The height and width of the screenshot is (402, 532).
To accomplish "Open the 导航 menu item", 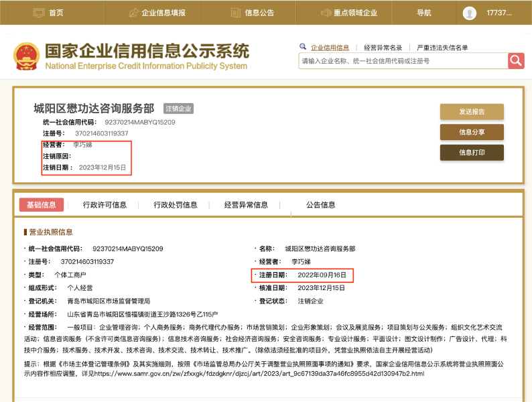I will (424, 13).
